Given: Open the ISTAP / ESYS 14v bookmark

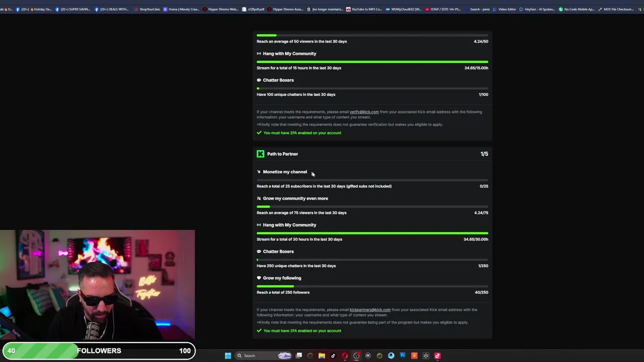Looking at the screenshot, I should coord(443,9).
